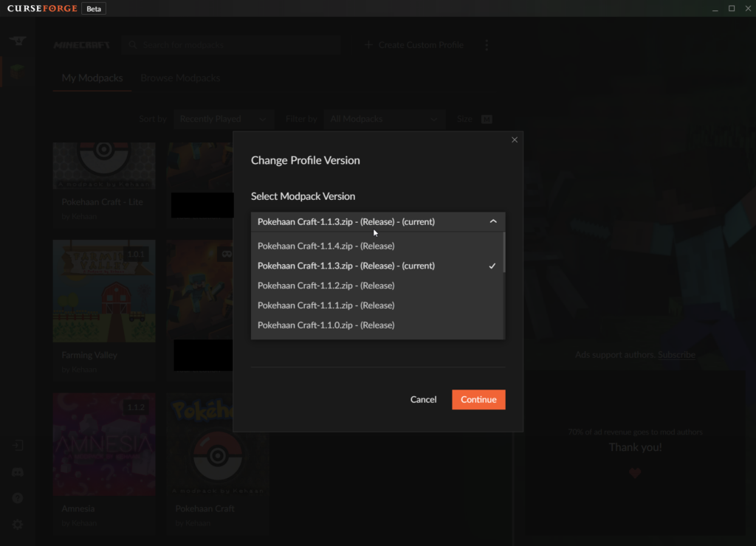Viewport: 756px width, 546px height.
Task: Click the 1.1.2 version badge on Amnesia
Action: (x=136, y=407)
